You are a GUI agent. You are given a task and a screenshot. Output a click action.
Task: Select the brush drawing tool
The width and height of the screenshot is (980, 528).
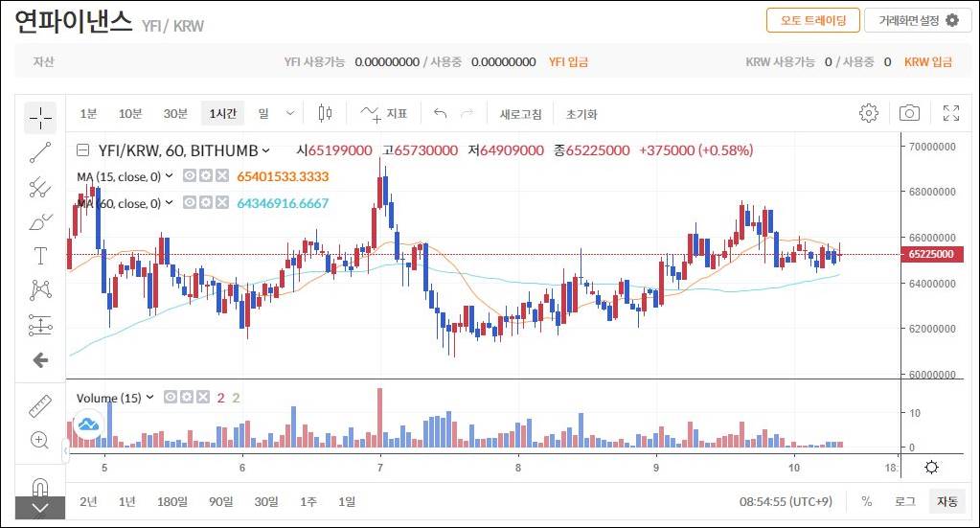(x=40, y=221)
